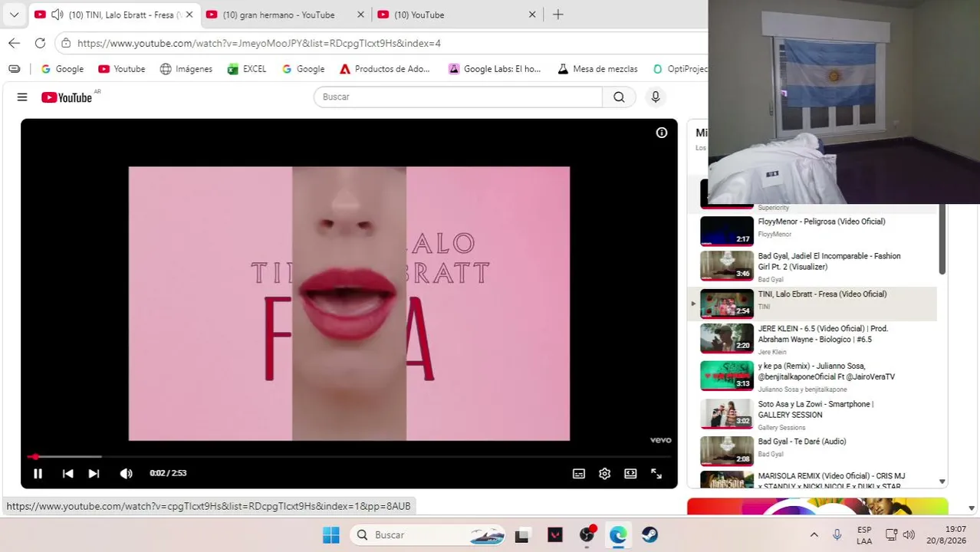The height and width of the screenshot is (552, 980).
Task: Go back with the browser back arrow
Action: tap(14, 43)
